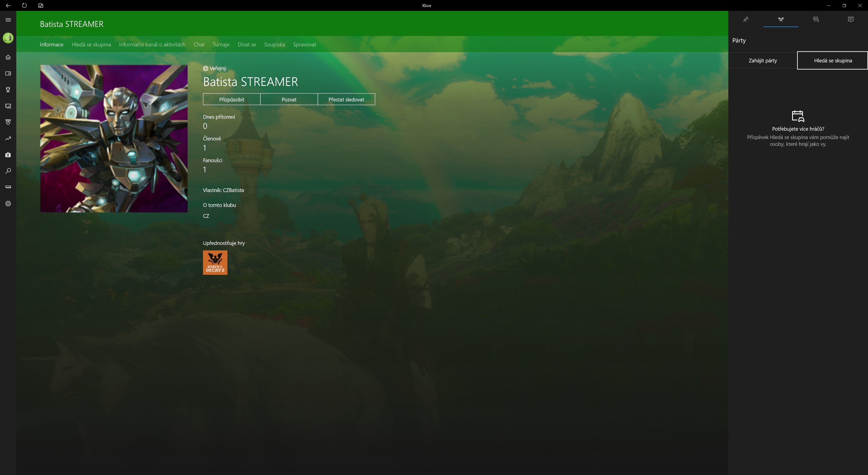Click the State of Decay 2 thumbnail

pos(215,263)
